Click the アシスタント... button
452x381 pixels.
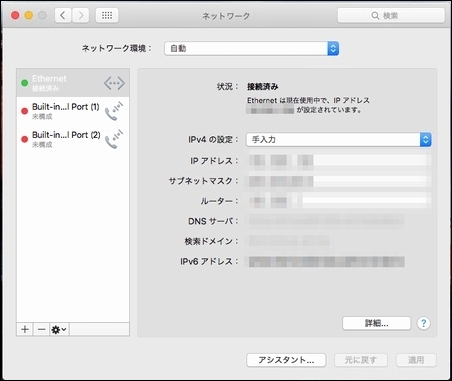[286, 360]
